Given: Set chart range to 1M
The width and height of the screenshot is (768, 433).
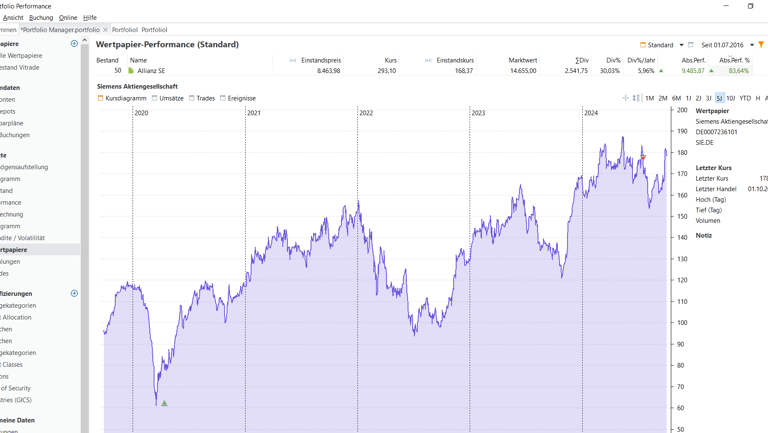Looking at the screenshot, I should pos(649,98).
